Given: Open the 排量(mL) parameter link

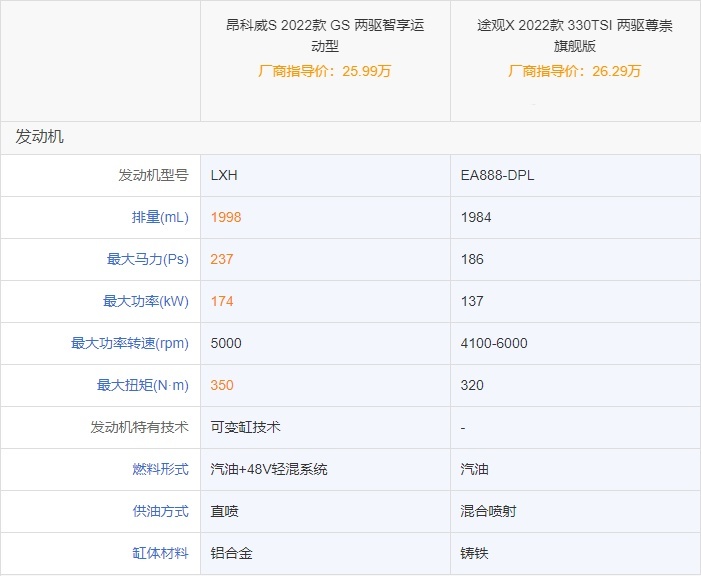Looking at the screenshot, I should click(x=160, y=217).
